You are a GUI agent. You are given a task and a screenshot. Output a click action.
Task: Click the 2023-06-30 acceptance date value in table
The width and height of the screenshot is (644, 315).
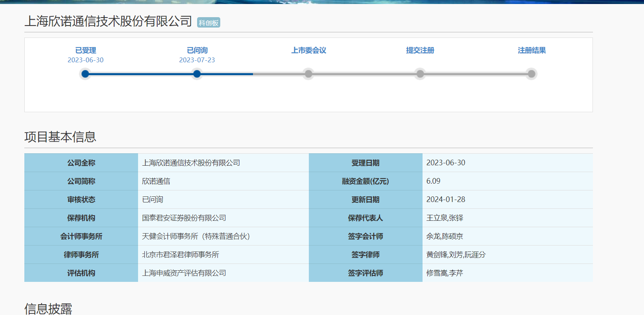446,163
